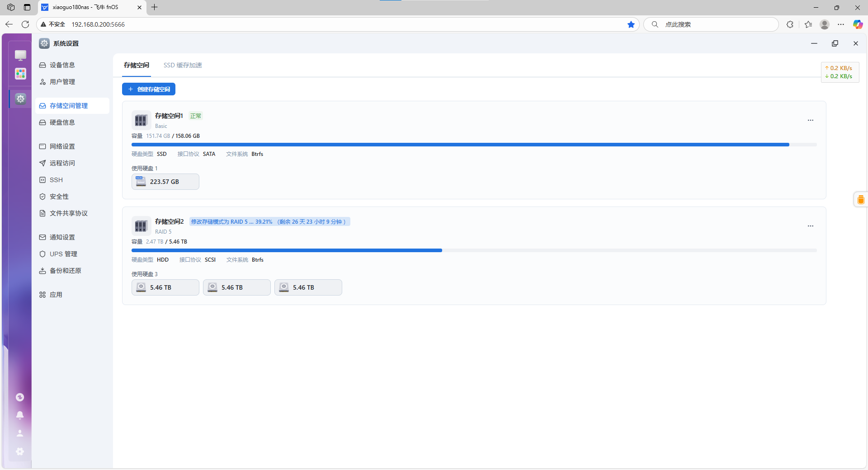The height and width of the screenshot is (470, 868).
Task: Open 应用 in settings sidebar
Action: coord(72,295)
